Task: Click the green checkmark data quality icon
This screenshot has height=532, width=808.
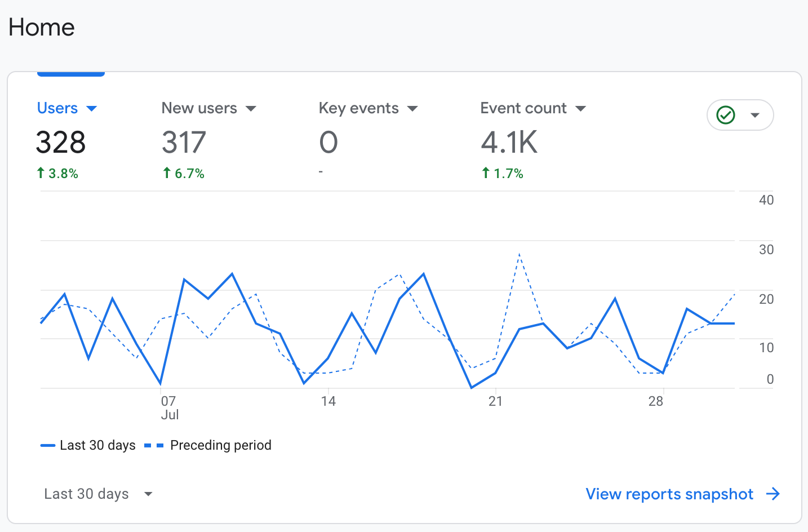Action: click(726, 115)
